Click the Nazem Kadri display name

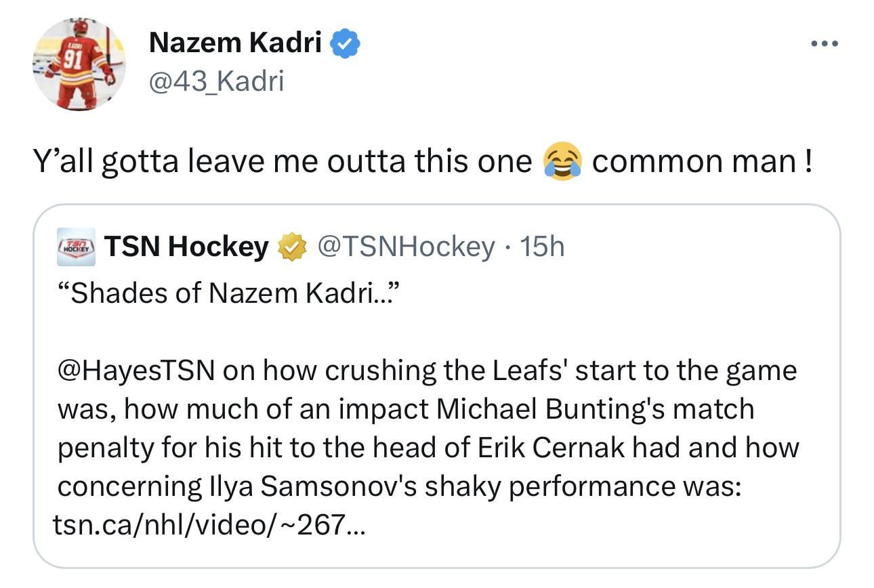point(235,44)
